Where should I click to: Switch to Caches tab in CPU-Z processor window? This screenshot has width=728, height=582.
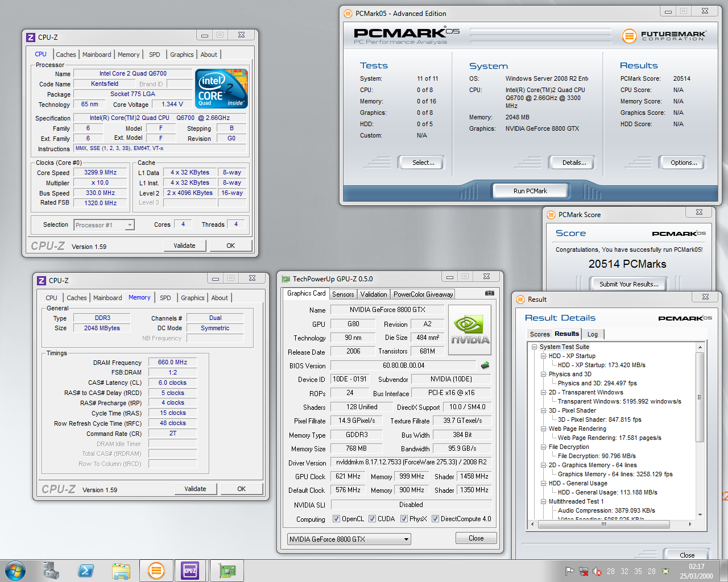(66, 55)
